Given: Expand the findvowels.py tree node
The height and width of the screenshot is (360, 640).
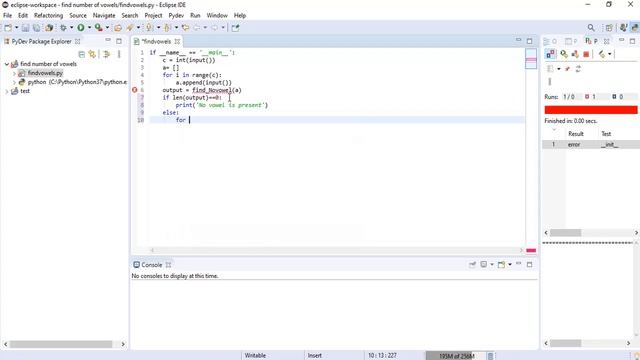Looking at the screenshot, I should [14, 73].
